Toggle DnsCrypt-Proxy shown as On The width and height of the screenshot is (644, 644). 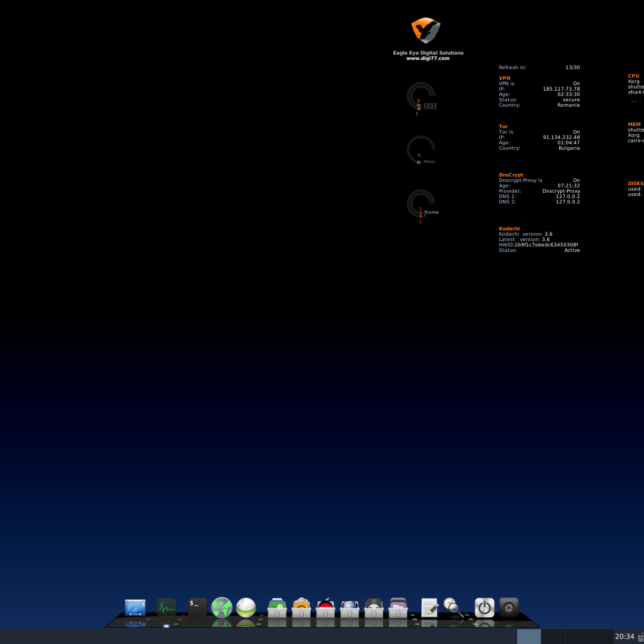[x=576, y=180]
